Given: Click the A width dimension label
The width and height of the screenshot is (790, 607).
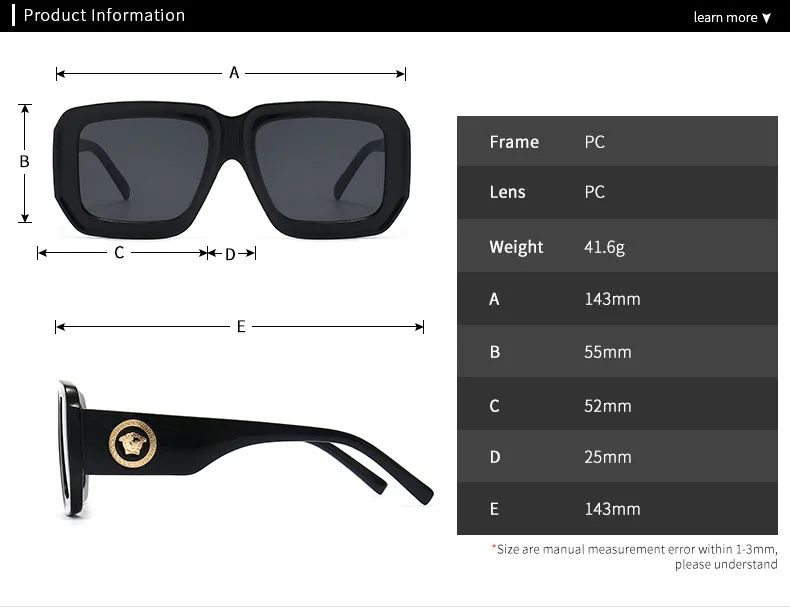Looking at the screenshot, I should [234, 73].
